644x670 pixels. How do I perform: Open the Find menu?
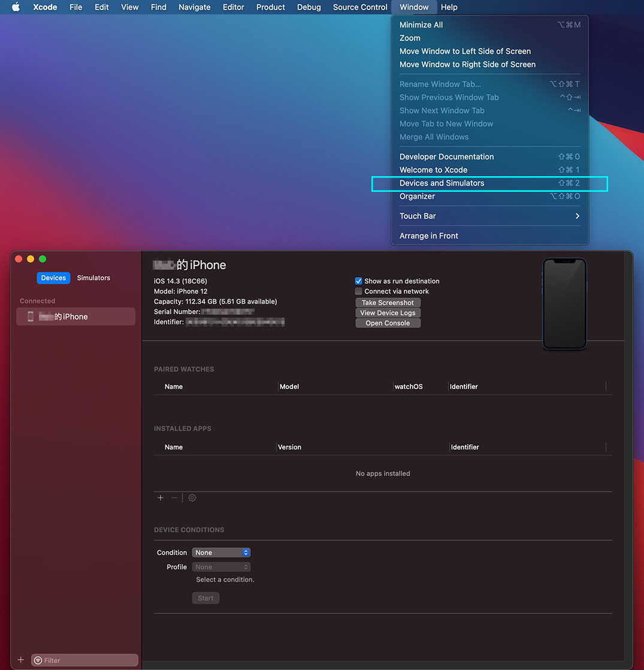(x=158, y=7)
